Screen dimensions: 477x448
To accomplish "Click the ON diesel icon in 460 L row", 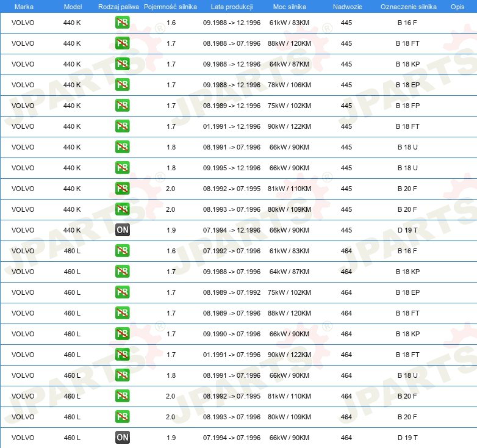I will (x=122, y=438).
